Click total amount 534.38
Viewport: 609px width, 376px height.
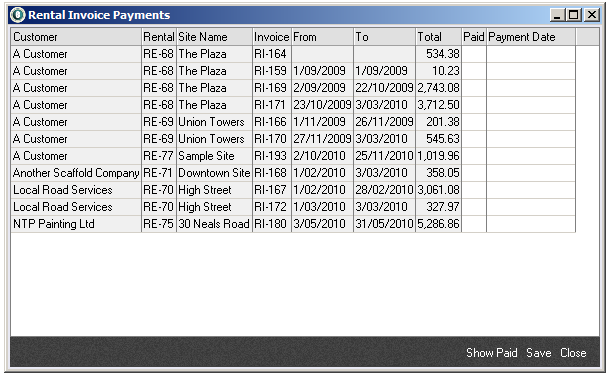pyautogui.click(x=438, y=54)
